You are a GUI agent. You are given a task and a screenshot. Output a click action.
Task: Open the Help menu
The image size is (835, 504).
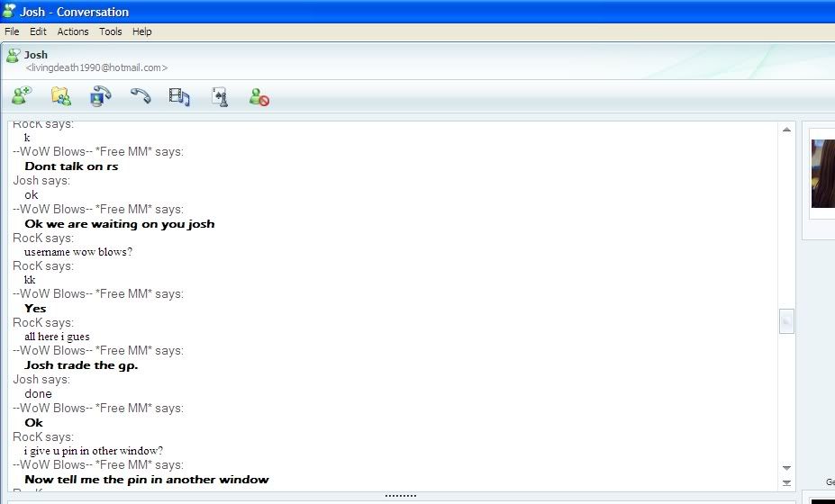pos(142,31)
